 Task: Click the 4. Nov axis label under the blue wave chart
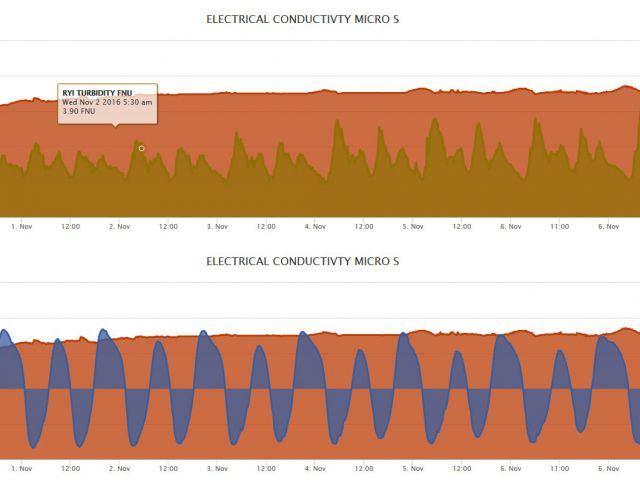coord(315,468)
